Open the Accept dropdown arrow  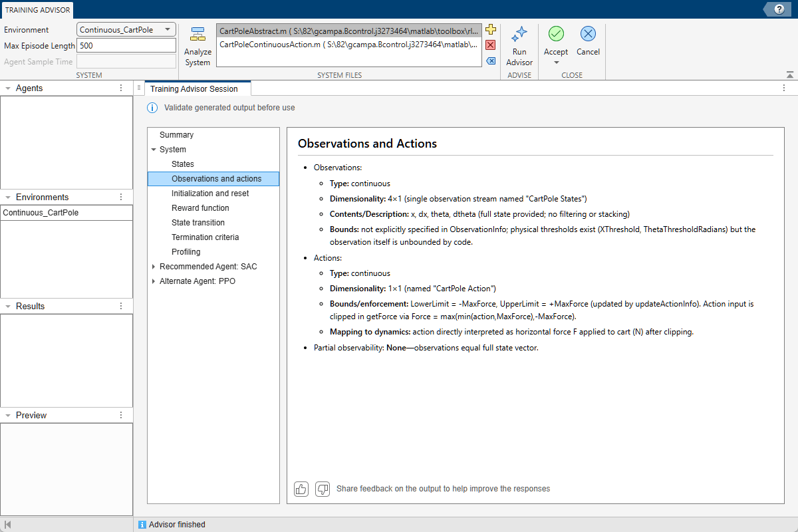556,63
